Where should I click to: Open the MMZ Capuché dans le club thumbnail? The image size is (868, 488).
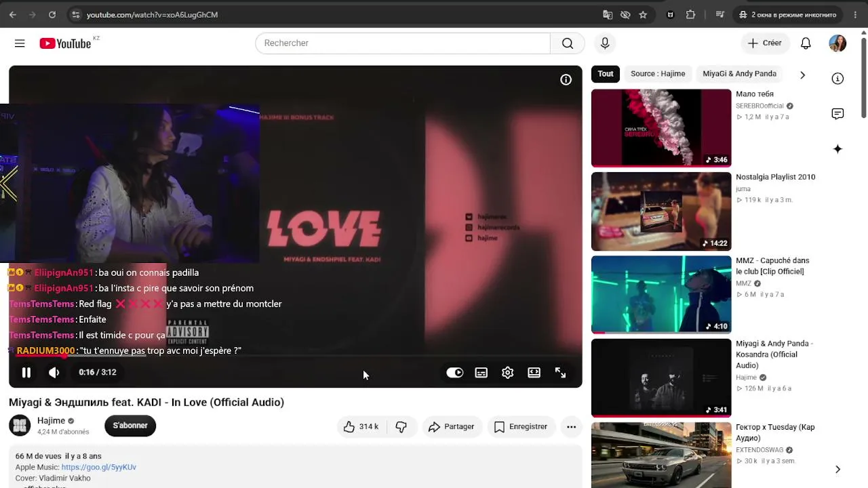[661, 295]
